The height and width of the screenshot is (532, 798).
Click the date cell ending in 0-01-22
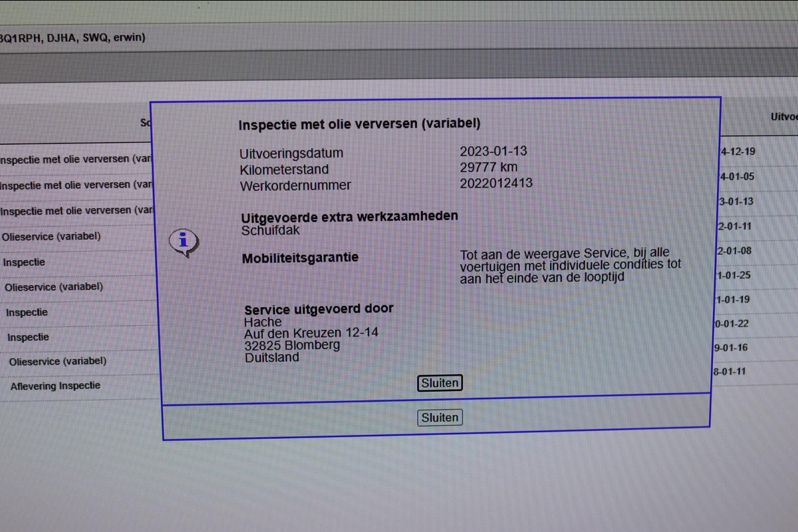click(x=731, y=324)
